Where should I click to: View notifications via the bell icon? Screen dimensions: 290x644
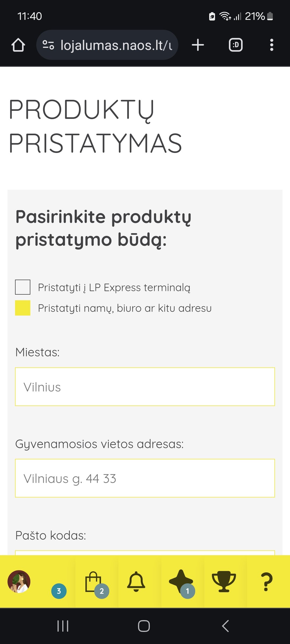point(136,581)
